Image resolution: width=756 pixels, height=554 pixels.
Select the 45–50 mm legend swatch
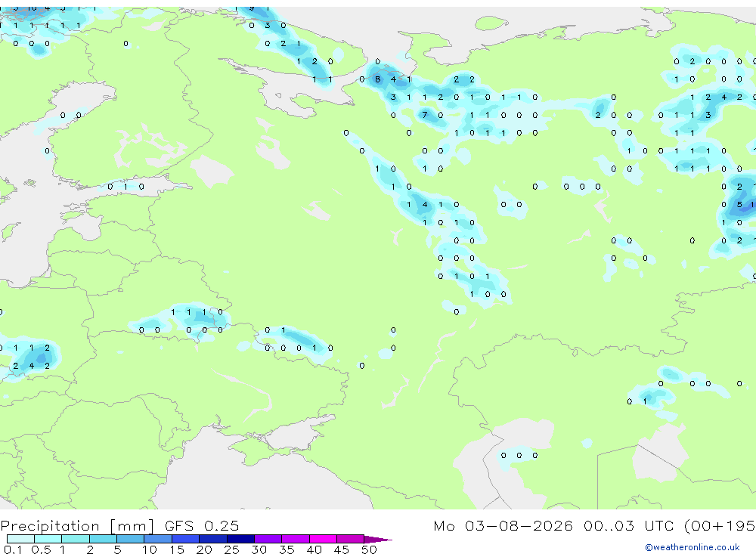(x=351, y=539)
